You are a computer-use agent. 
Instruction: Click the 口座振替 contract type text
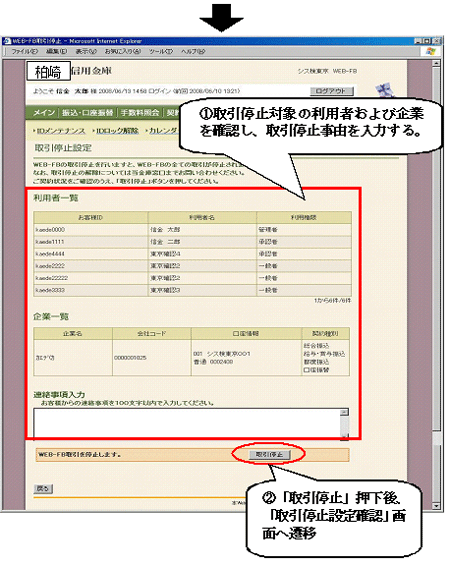pyautogui.click(x=316, y=370)
